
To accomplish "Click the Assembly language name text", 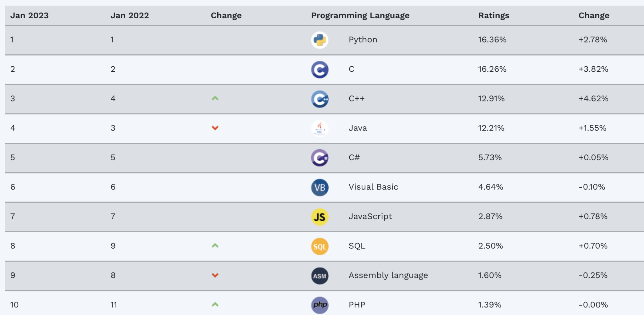I will coord(388,275).
